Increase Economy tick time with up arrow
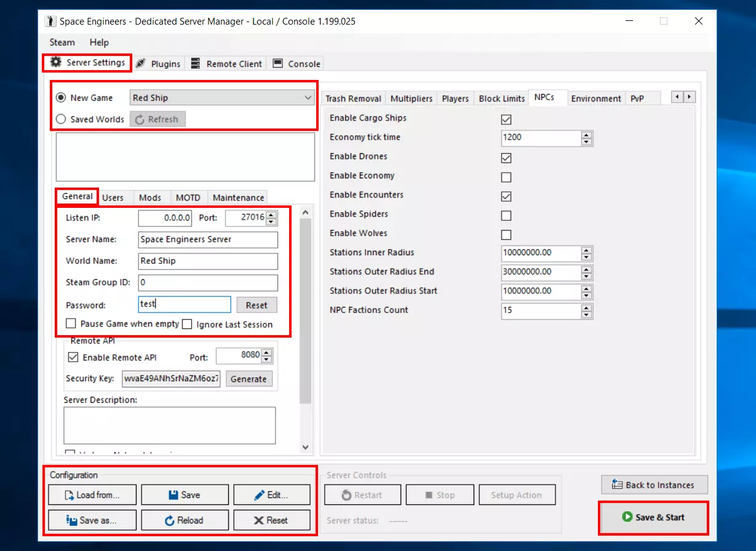The width and height of the screenshot is (756, 551). (587, 134)
